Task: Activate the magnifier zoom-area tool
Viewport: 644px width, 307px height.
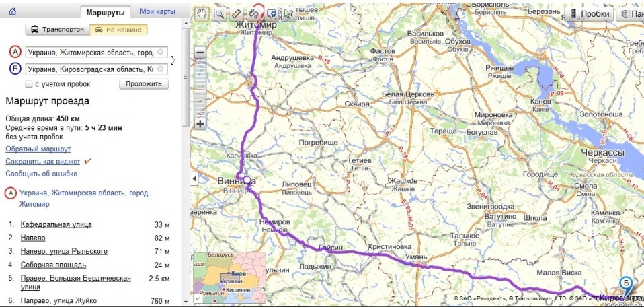Action: point(219,13)
